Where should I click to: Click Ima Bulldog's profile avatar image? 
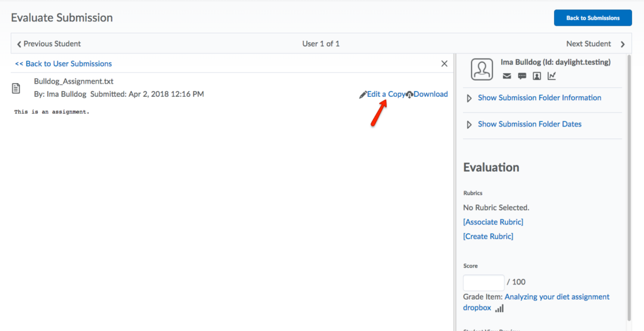click(482, 69)
